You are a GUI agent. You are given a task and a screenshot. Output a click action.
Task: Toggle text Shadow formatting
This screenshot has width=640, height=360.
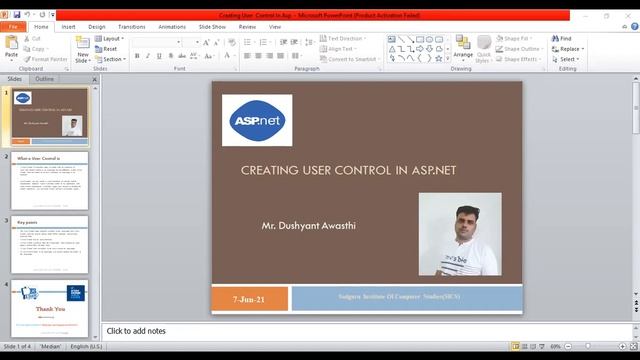(x=170, y=56)
